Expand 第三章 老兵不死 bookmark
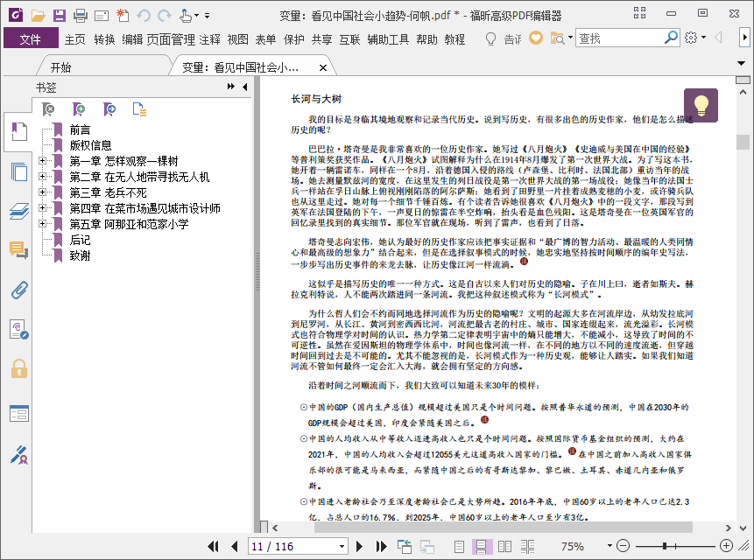Image resolution: width=754 pixels, height=560 pixels. [42, 192]
